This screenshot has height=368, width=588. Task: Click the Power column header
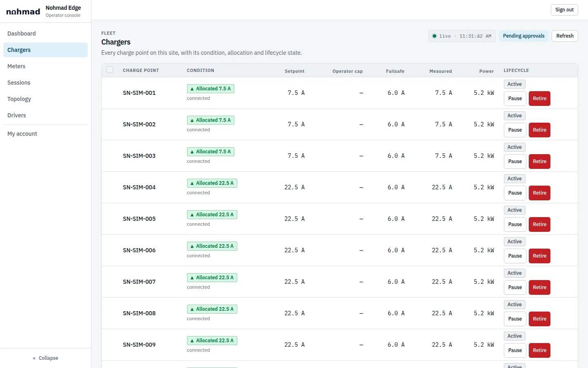coord(486,71)
